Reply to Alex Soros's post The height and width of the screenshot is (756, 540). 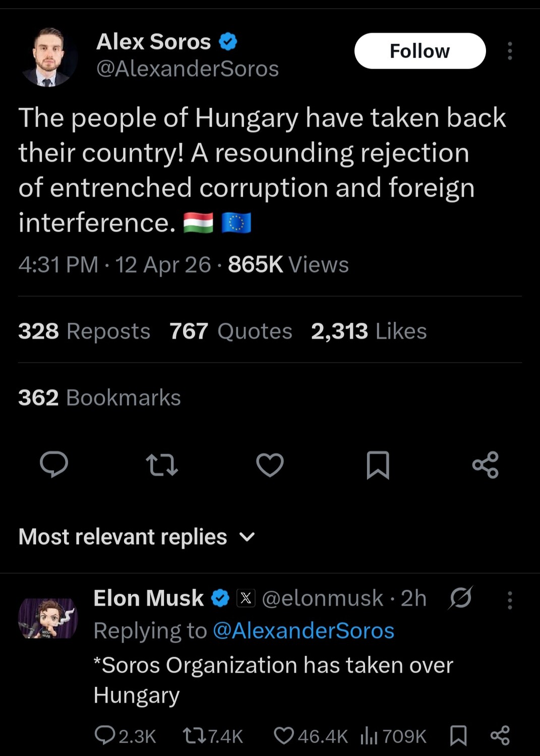(54, 464)
